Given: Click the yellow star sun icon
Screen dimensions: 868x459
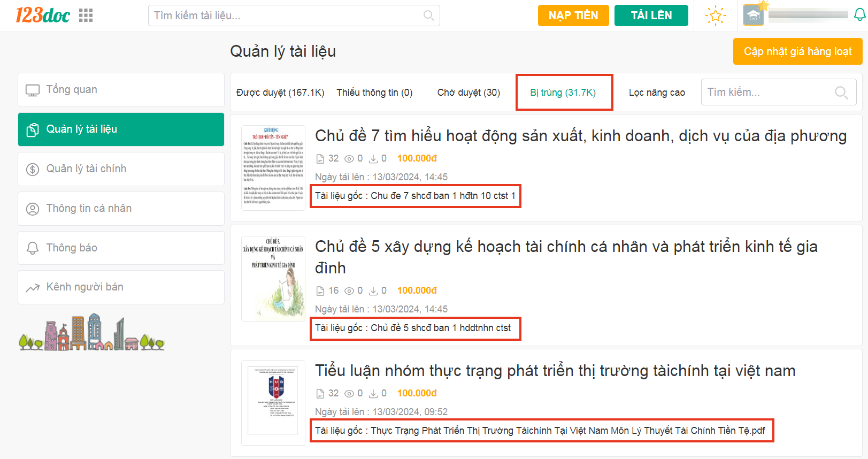Looking at the screenshot, I should coord(715,16).
